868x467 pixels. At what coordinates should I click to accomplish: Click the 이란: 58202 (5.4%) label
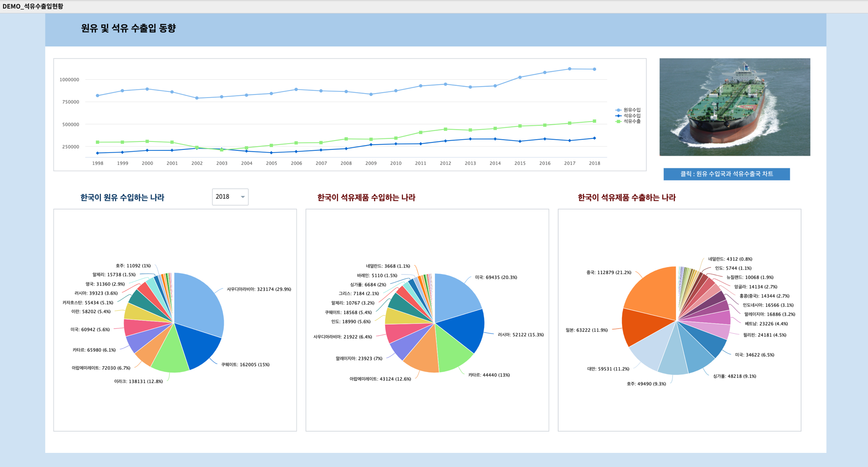click(x=91, y=312)
